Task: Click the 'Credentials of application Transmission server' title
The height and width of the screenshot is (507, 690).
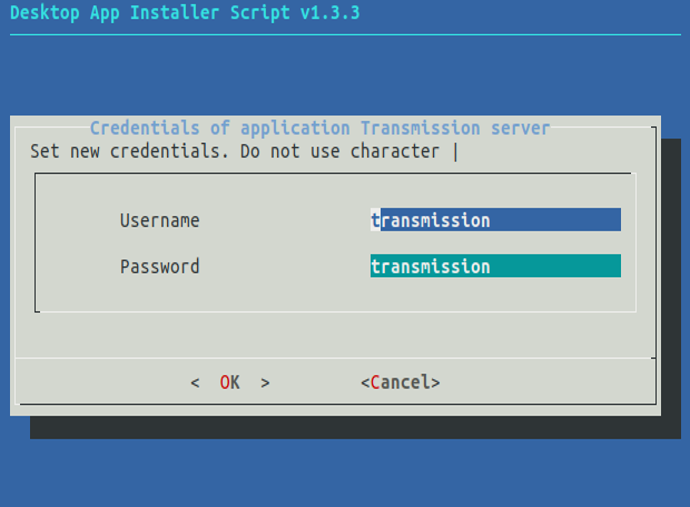Action: click(320, 128)
